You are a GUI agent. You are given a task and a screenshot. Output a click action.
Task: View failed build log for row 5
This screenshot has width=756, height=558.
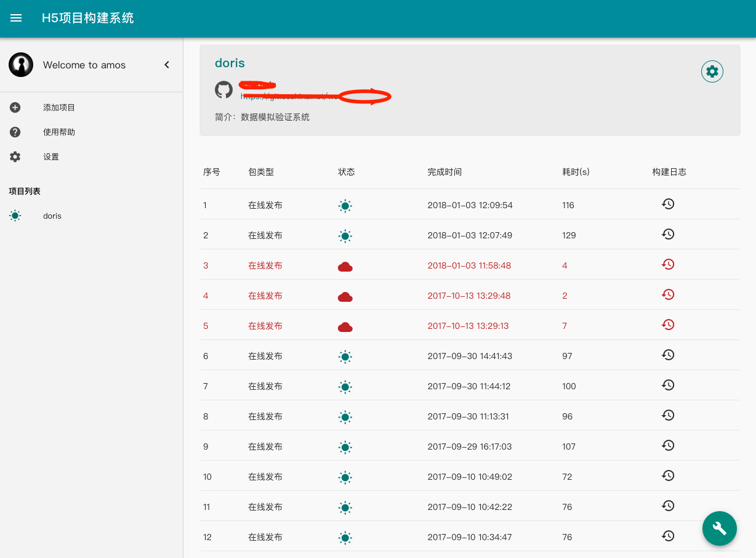pos(668,325)
